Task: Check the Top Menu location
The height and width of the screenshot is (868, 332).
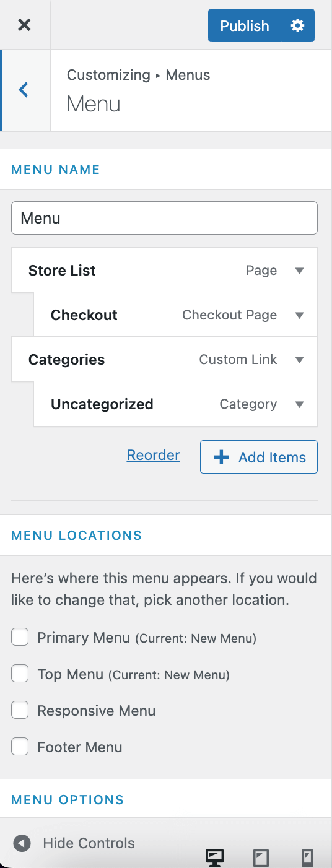Action: tap(20, 674)
